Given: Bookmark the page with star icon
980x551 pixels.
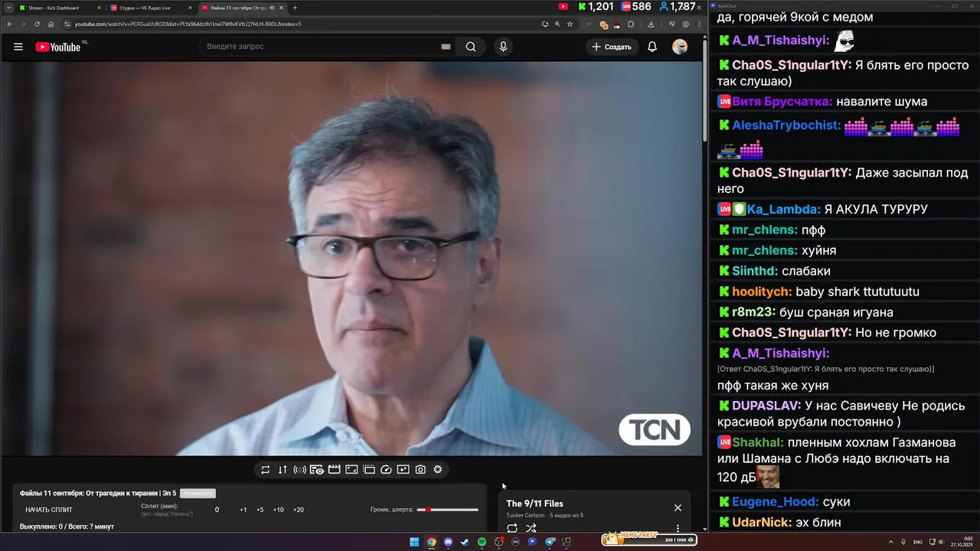Looking at the screenshot, I should (x=570, y=24).
